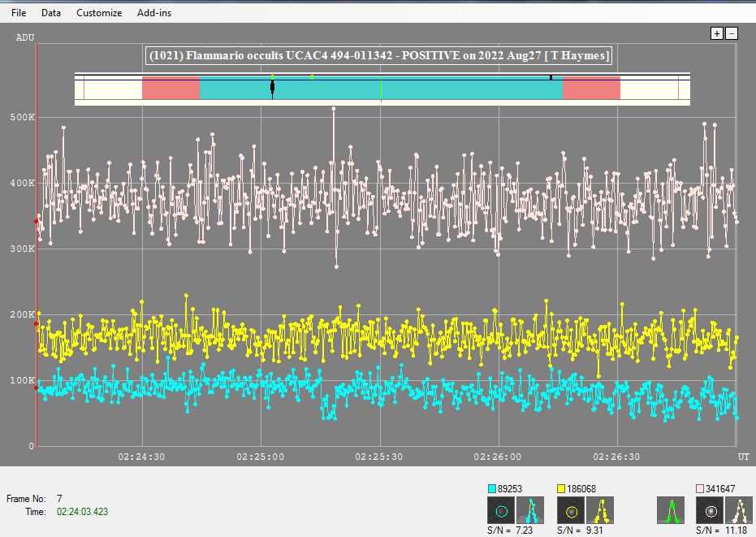Click the white star aperture thumbnail

point(710,510)
